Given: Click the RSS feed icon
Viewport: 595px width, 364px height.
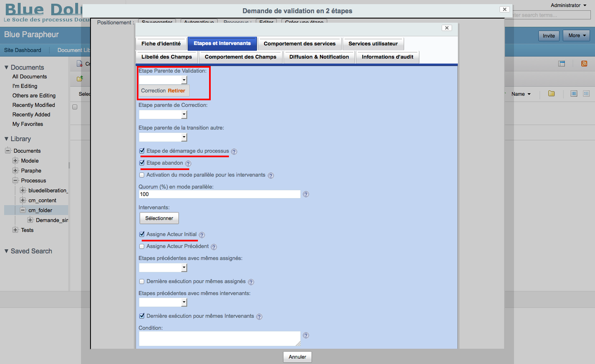Looking at the screenshot, I should [x=584, y=64].
